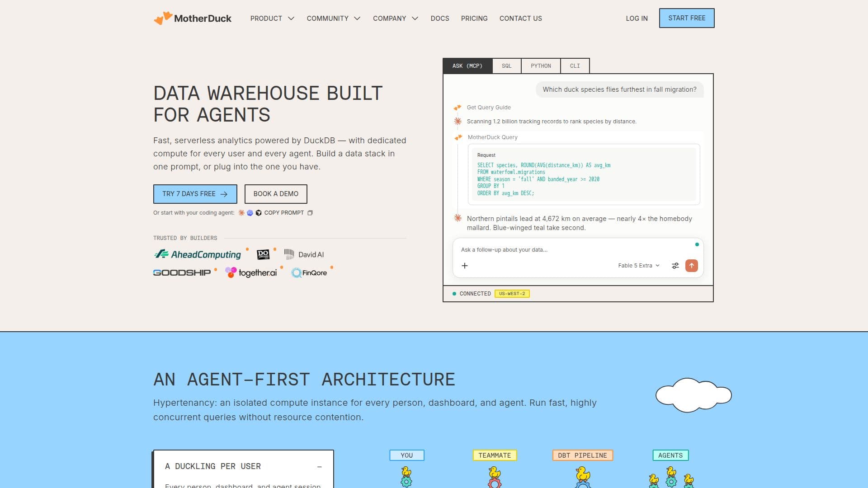The height and width of the screenshot is (488, 868).
Task: Click the TRUSTED BY BUILDERS heading
Action: point(185,238)
